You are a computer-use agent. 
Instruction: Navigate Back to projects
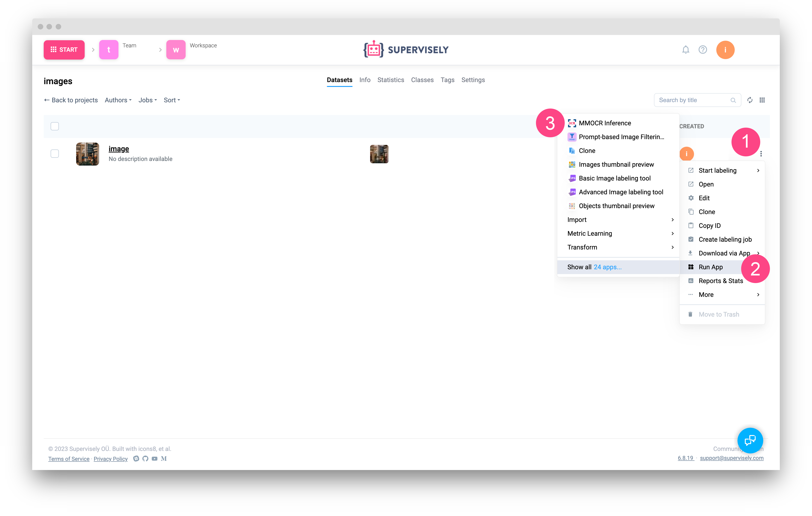point(71,100)
